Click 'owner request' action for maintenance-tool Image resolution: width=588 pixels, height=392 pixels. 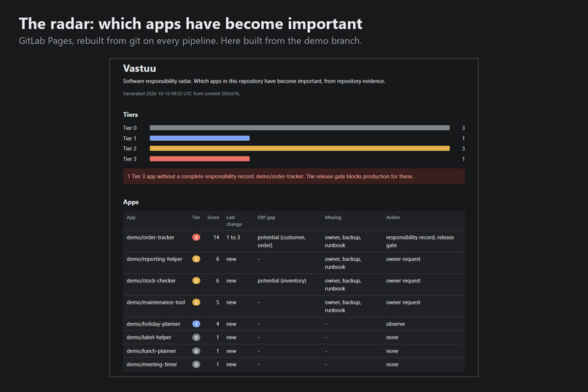pos(403,302)
